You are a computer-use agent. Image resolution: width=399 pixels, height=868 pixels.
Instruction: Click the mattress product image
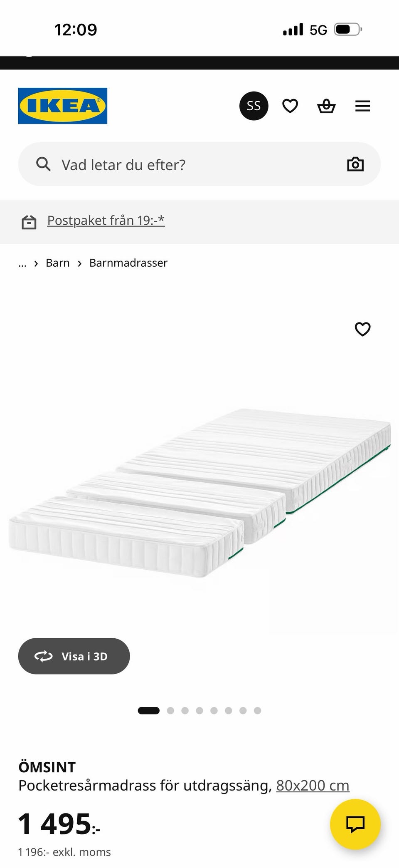click(199, 493)
